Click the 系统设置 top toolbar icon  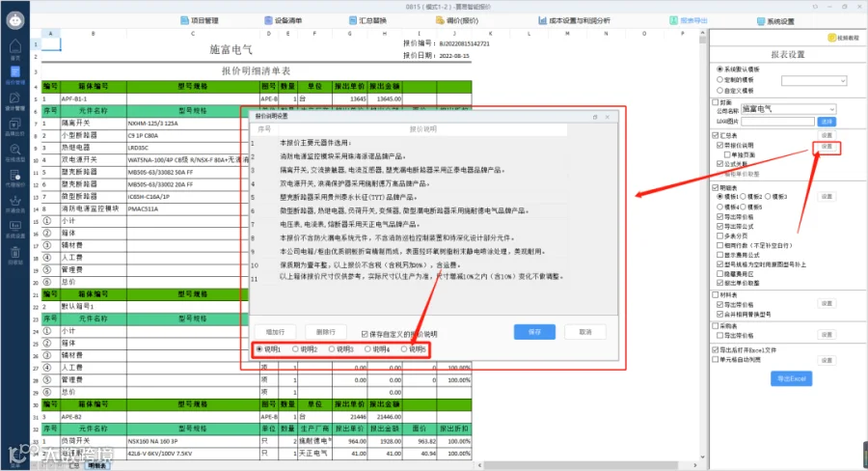point(761,21)
